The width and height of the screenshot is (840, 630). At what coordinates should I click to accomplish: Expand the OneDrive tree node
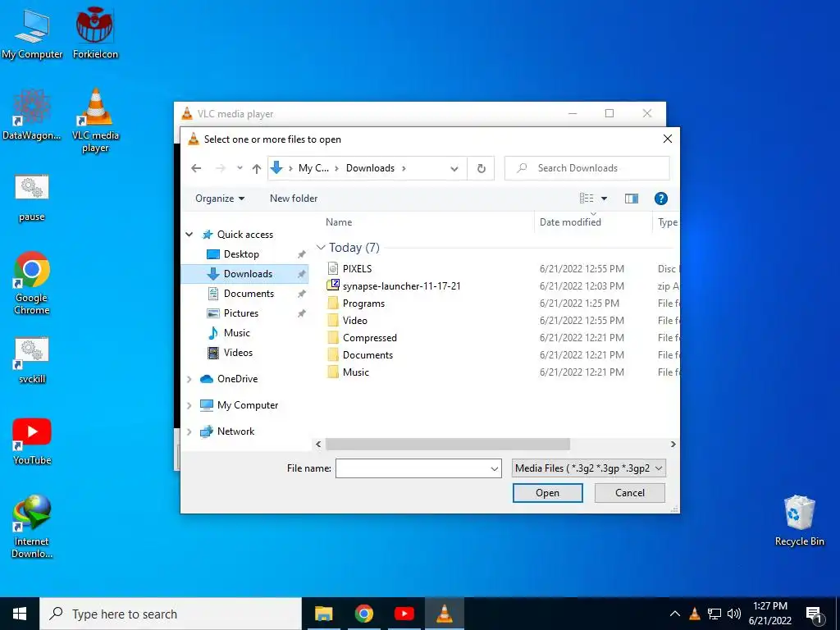click(189, 379)
